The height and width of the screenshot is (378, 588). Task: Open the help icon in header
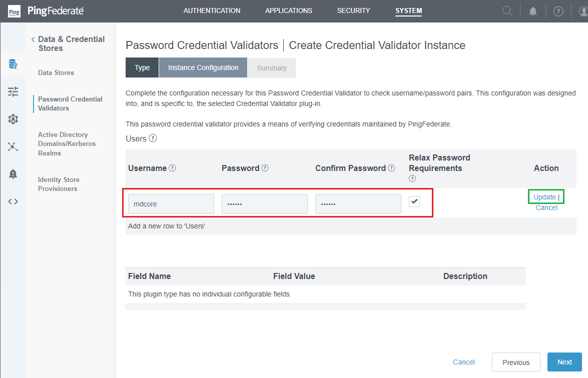[558, 11]
